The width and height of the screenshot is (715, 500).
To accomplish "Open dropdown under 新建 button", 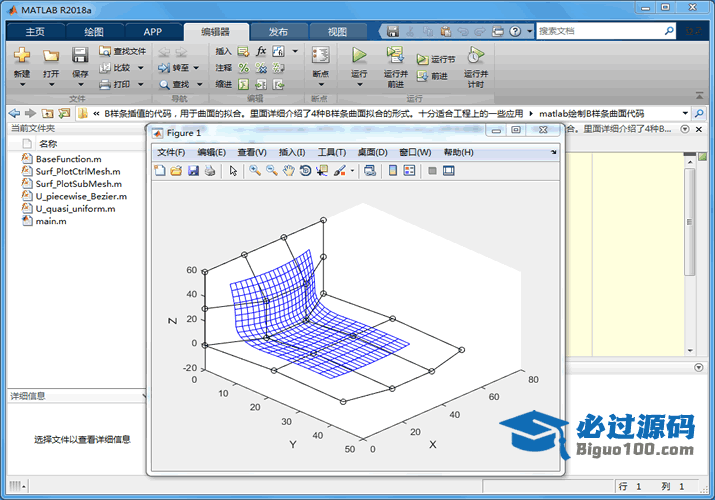I will 22,84.
